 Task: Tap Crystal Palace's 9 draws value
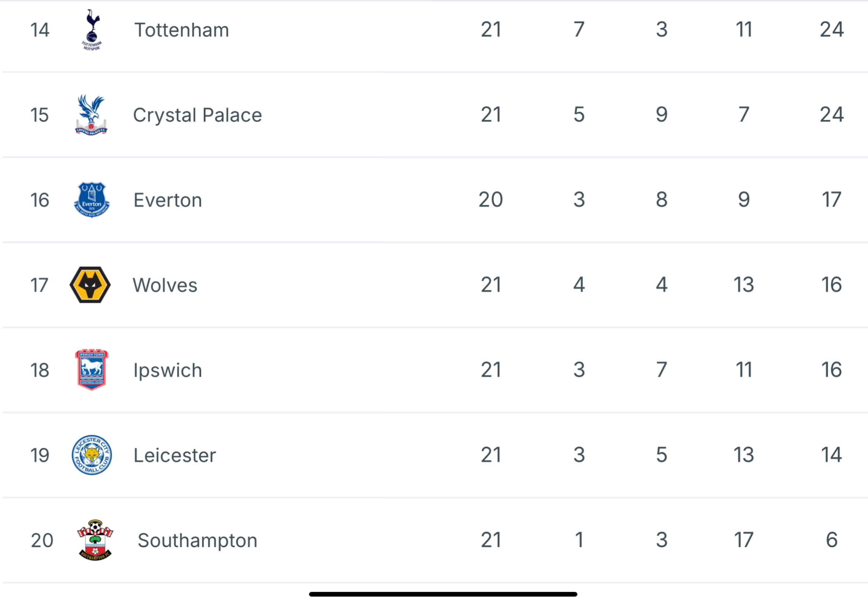click(x=662, y=114)
